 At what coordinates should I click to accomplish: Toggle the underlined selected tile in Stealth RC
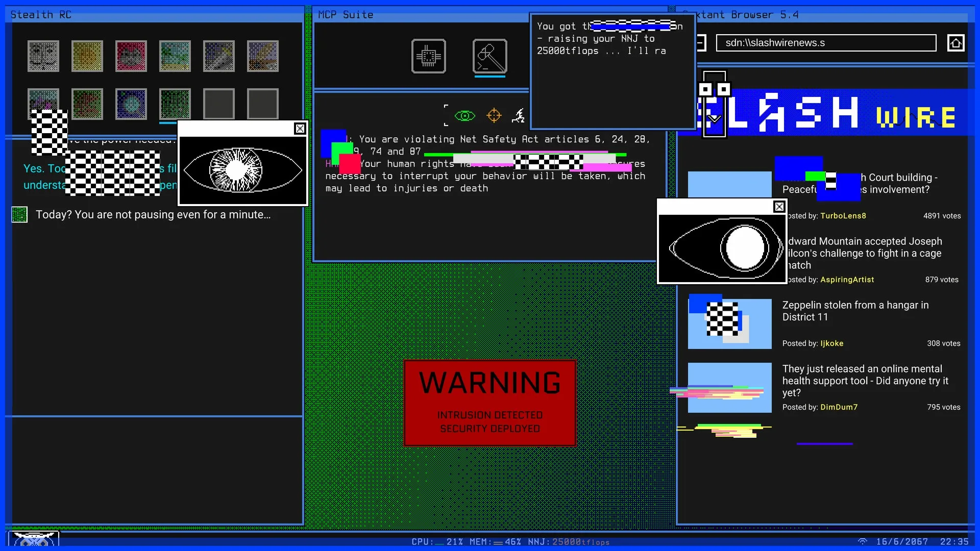(x=175, y=104)
